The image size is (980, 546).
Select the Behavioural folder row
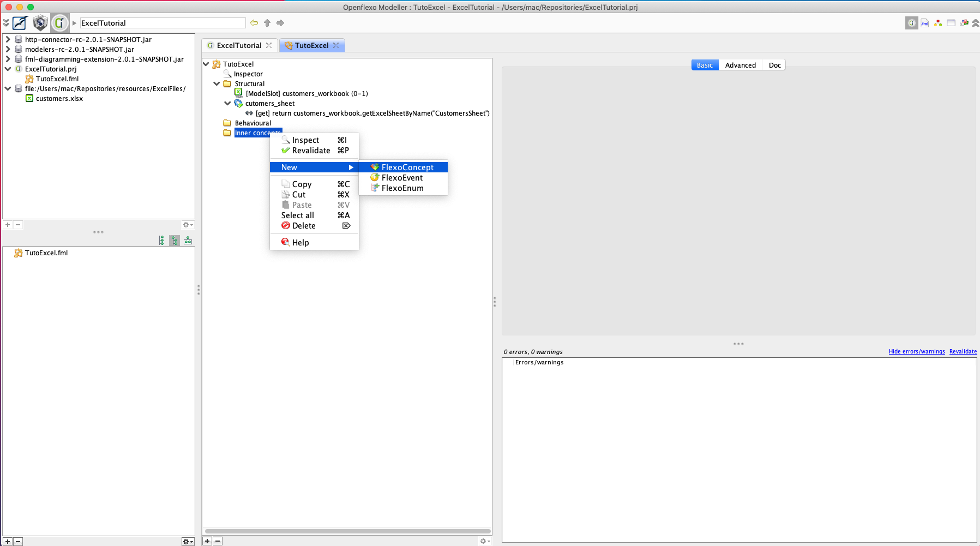[248, 123]
